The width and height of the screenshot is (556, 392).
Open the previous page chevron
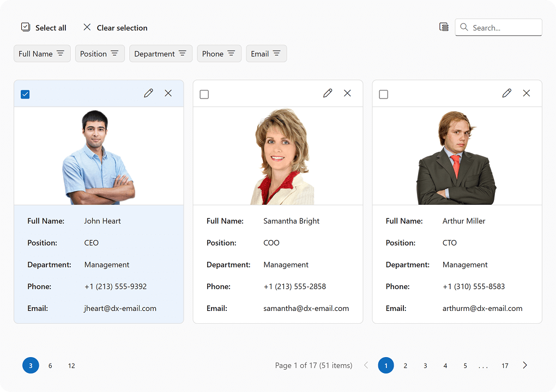point(366,365)
